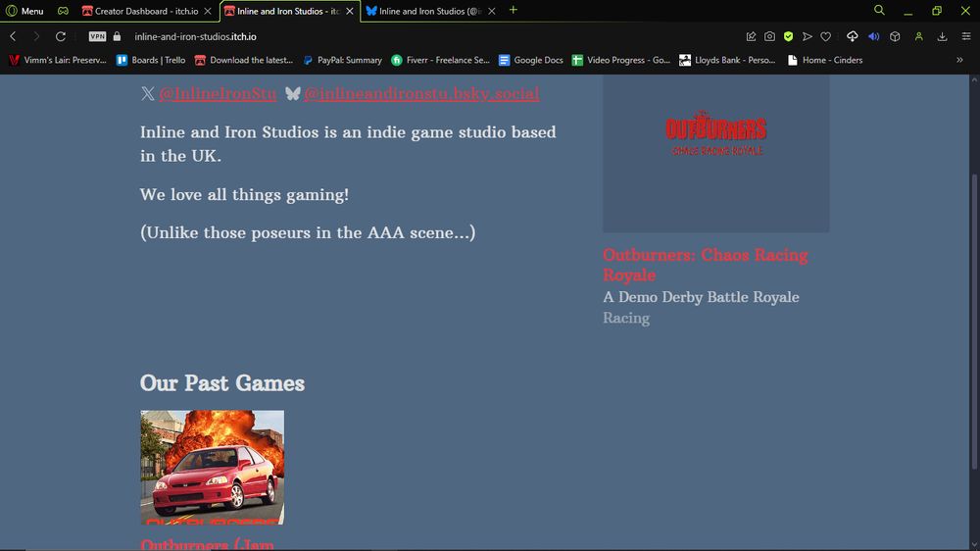Close the Creator Dashboard tab
980x551 pixels.
point(208,11)
